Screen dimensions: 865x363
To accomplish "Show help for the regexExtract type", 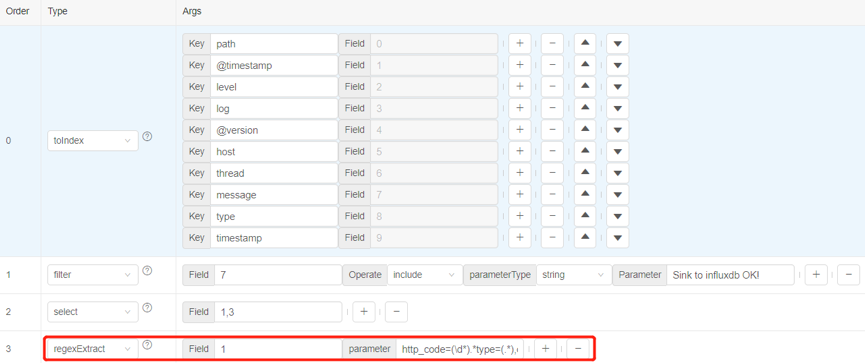I will (x=147, y=344).
